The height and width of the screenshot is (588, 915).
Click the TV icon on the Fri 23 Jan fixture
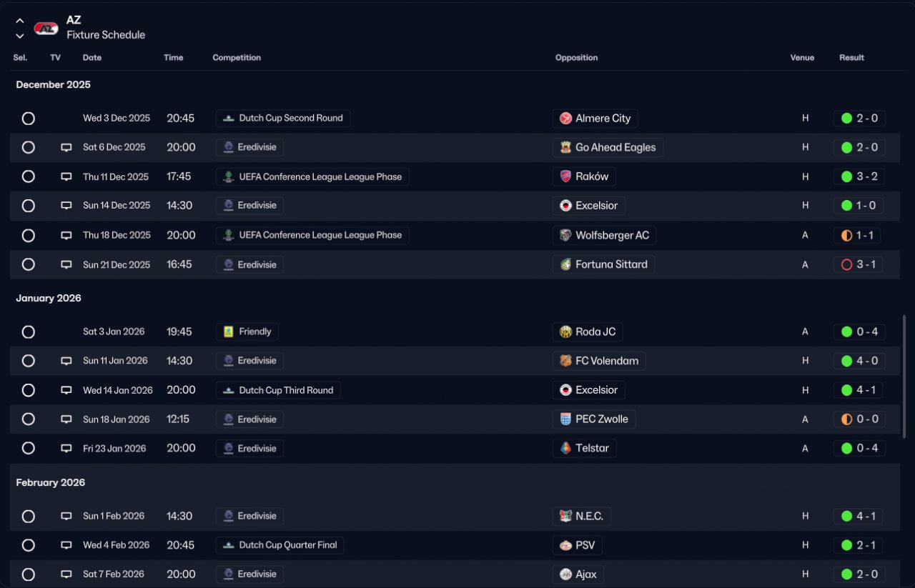66,449
